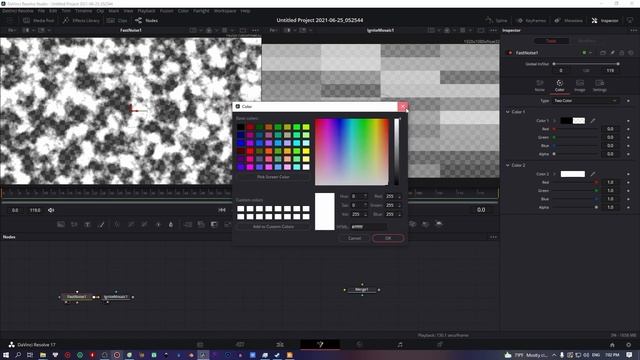Viewport: 640px width, 360px height.
Task: Switch to the Noise tab in Inspector
Action: pyautogui.click(x=540, y=86)
